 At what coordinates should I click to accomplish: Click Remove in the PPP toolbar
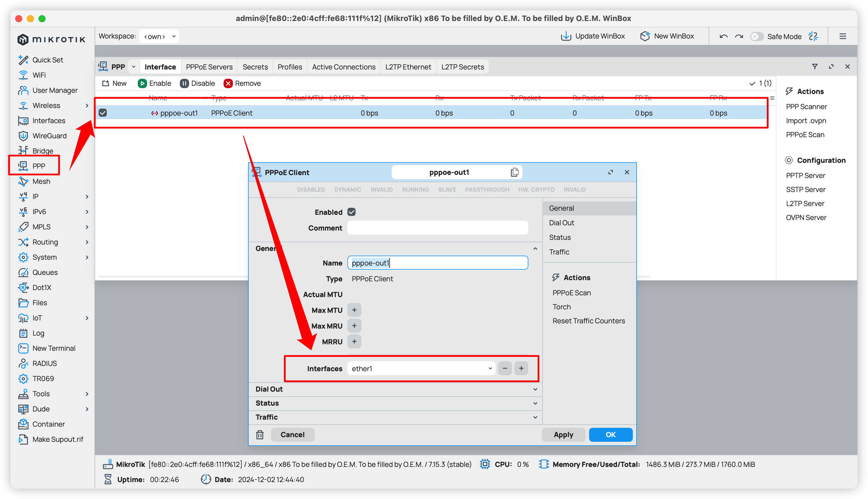[x=242, y=83]
